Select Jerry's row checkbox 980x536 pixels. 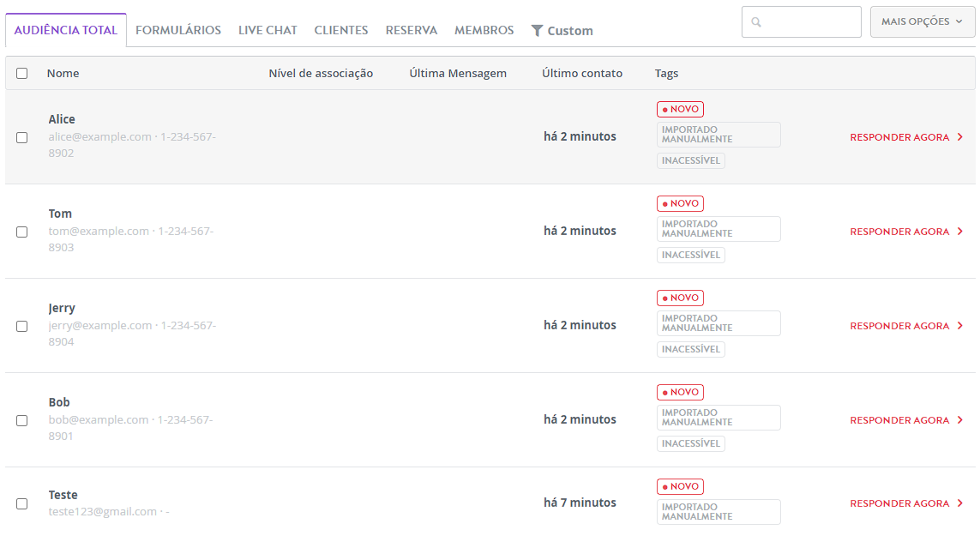(x=22, y=327)
